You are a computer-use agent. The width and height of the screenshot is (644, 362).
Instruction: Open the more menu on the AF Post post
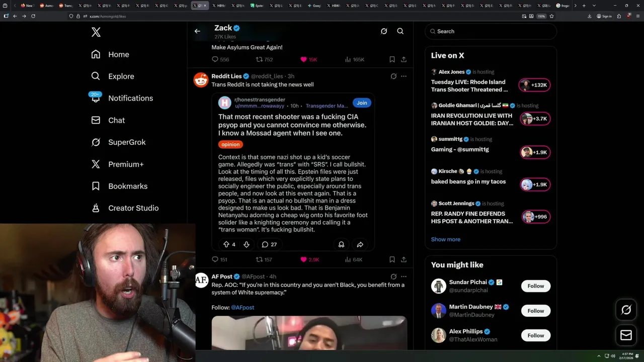pos(404,277)
